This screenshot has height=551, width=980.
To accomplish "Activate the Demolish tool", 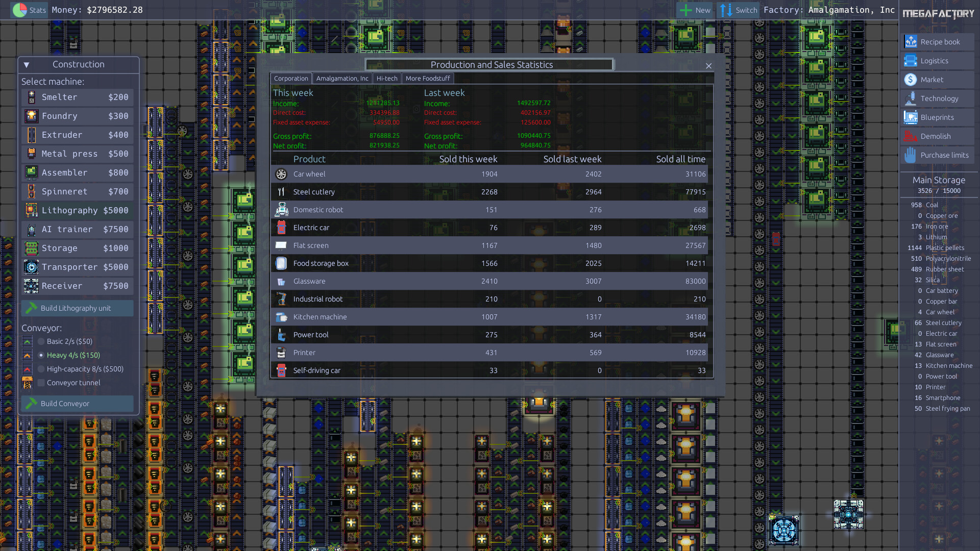I will click(x=937, y=136).
